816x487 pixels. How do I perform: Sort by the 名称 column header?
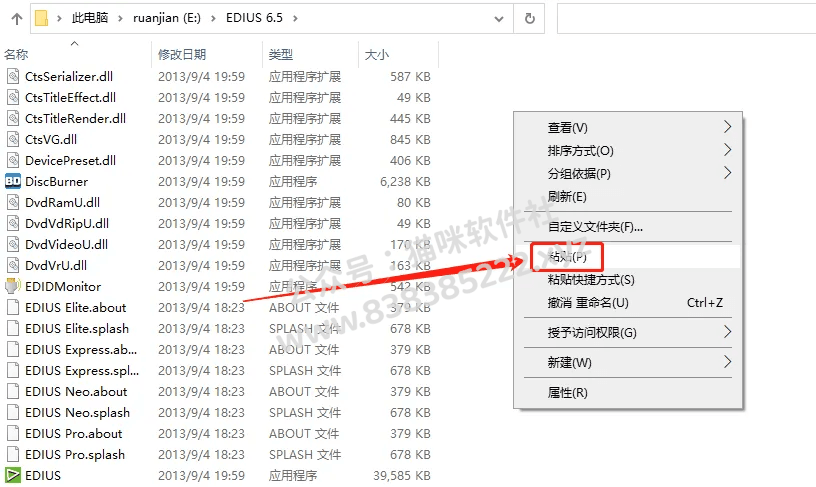[x=16, y=55]
